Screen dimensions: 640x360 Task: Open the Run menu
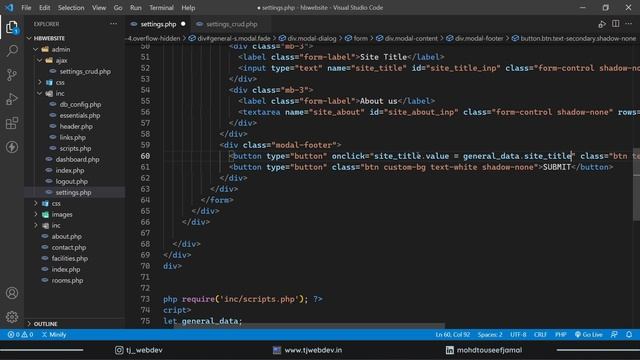136,8
